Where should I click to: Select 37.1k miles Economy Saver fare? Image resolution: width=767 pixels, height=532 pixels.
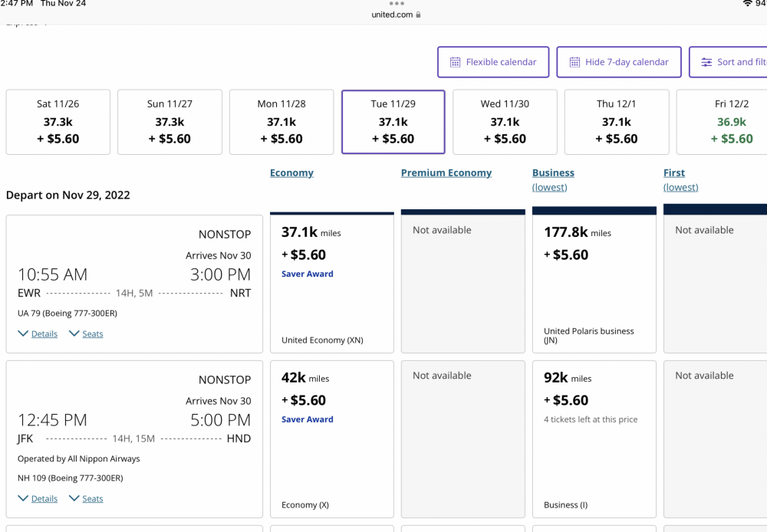tap(332, 284)
